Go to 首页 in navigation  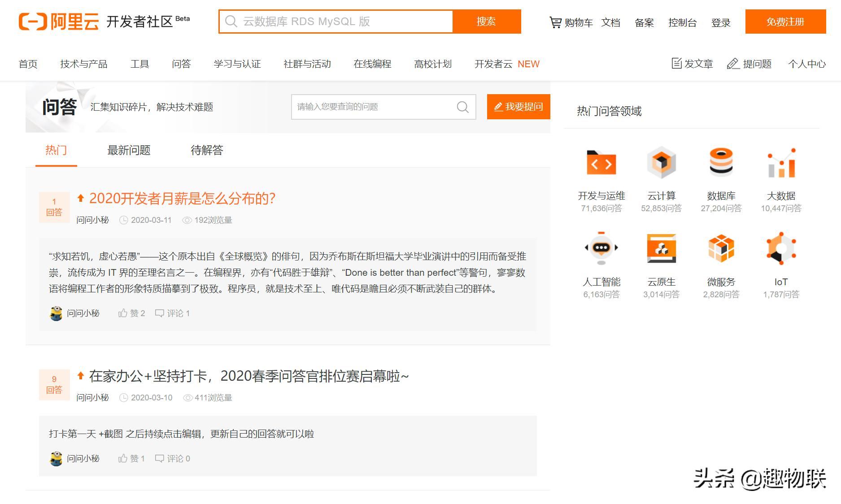click(28, 64)
